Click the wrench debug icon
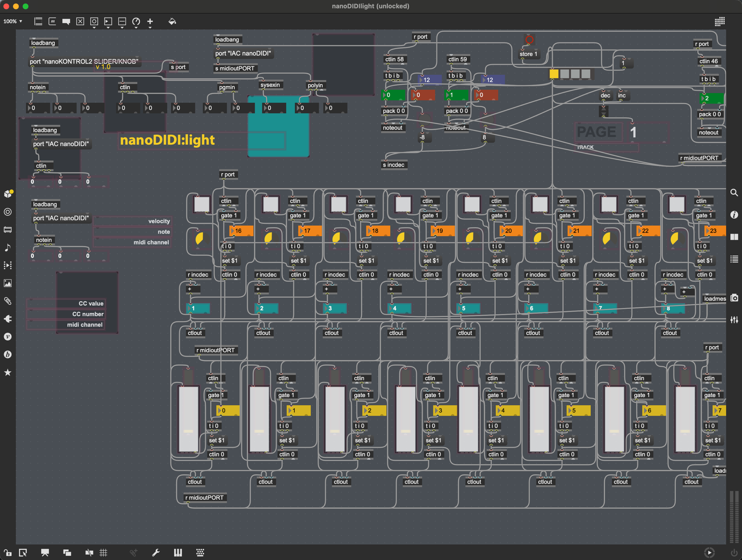The height and width of the screenshot is (560, 742). click(x=156, y=553)
